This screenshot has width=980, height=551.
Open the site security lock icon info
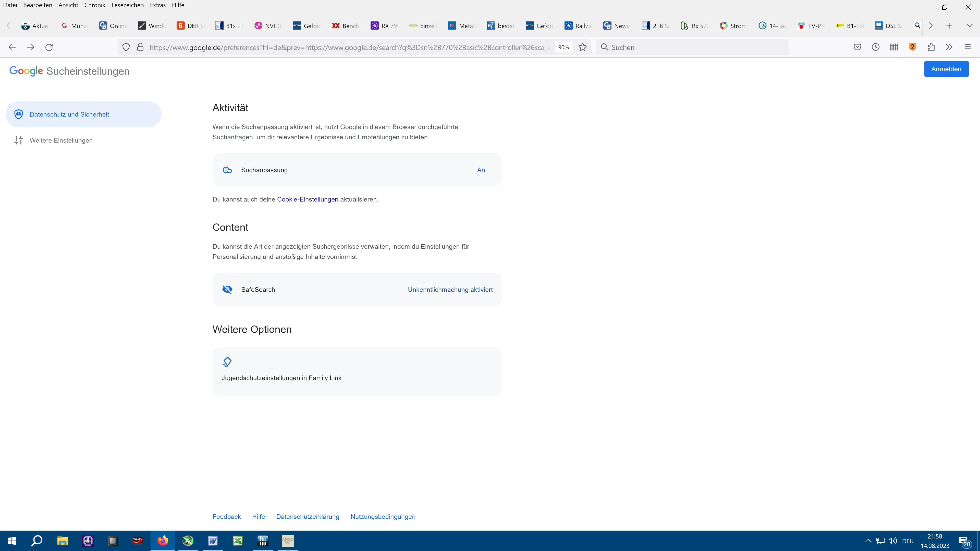coord(140,47)
